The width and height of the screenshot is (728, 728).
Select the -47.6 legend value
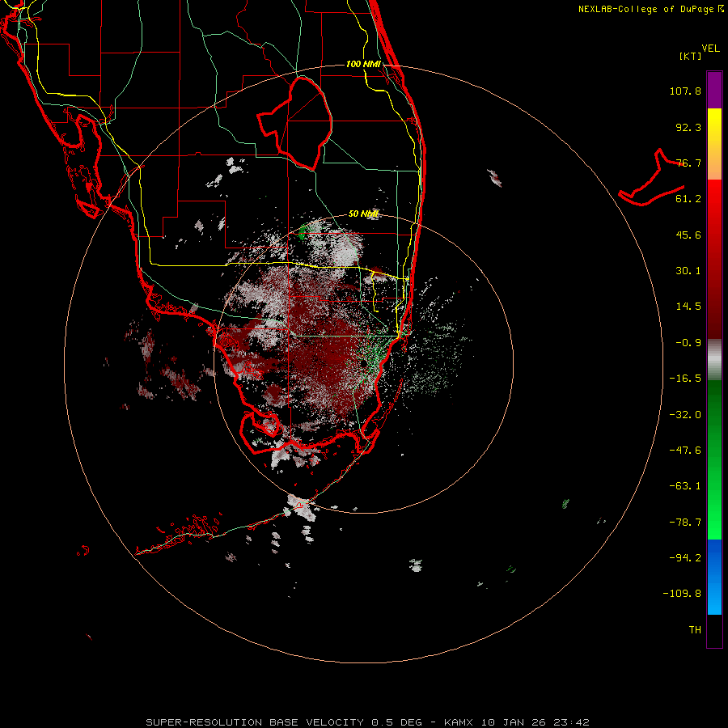[x=685, y=451]
